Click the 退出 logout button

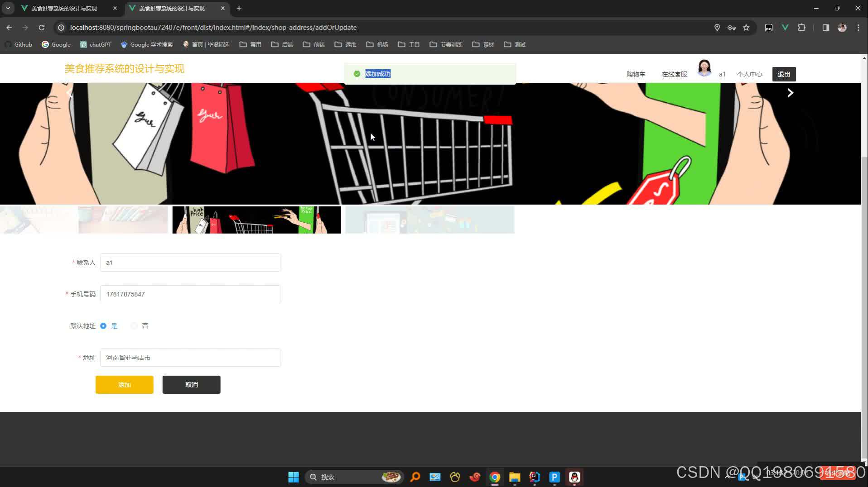[783, 74]
